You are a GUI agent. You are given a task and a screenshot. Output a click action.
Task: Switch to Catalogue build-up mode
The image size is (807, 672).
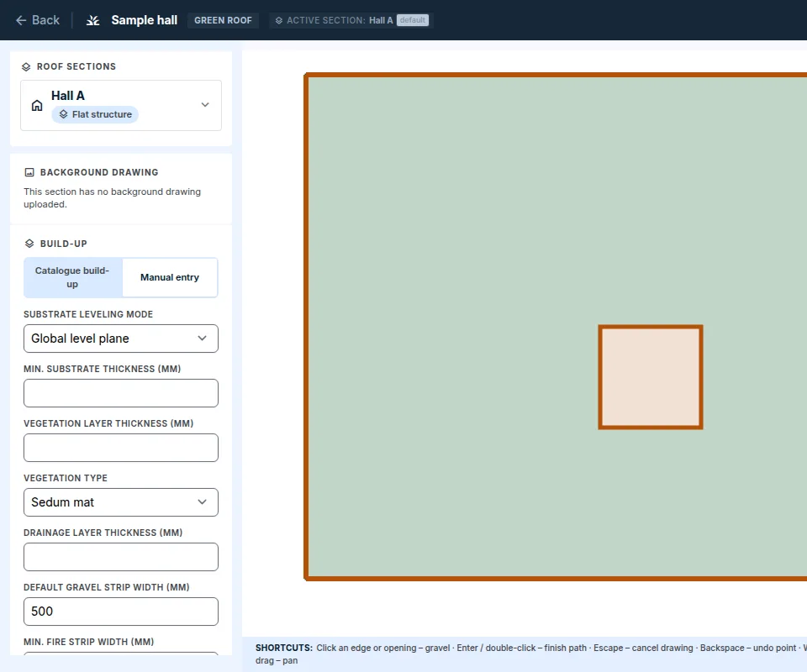pos(72,277)
